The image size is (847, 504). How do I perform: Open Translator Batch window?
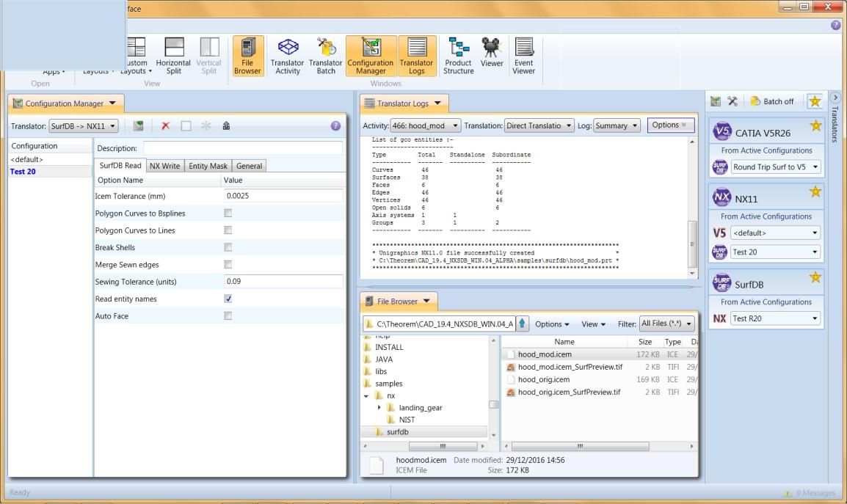point(326,56)
